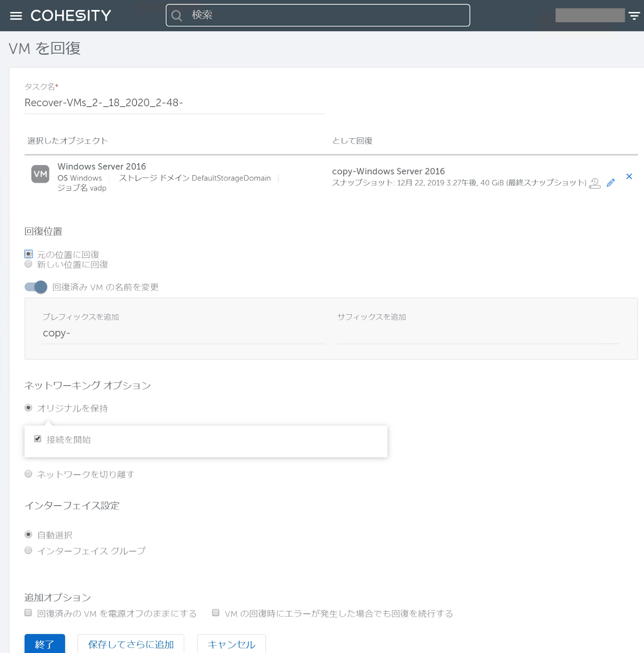This screenshot has height=653, width=644.
Task: Click the プレフィックスを追加 field
Action: pos(183,333)
